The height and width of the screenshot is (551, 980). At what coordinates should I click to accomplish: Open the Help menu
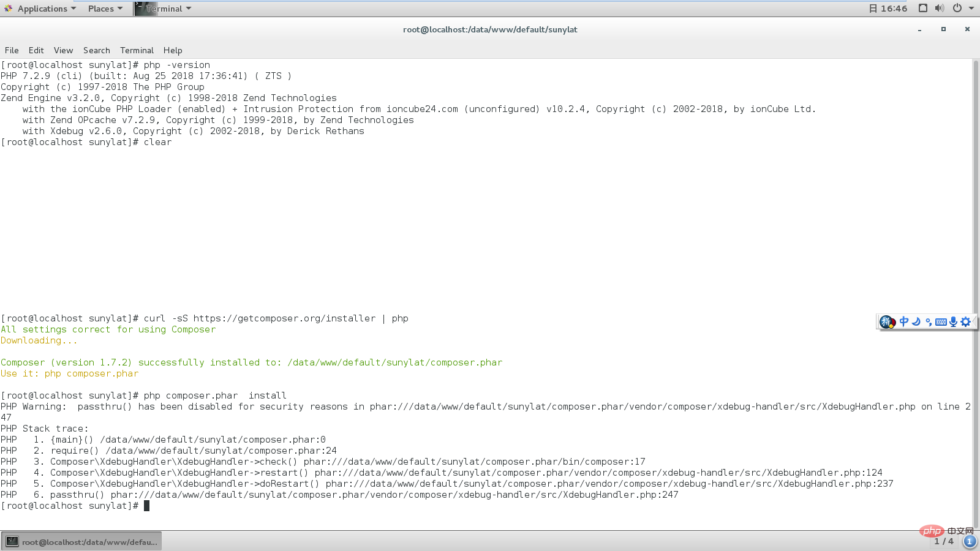coord(173,50)
